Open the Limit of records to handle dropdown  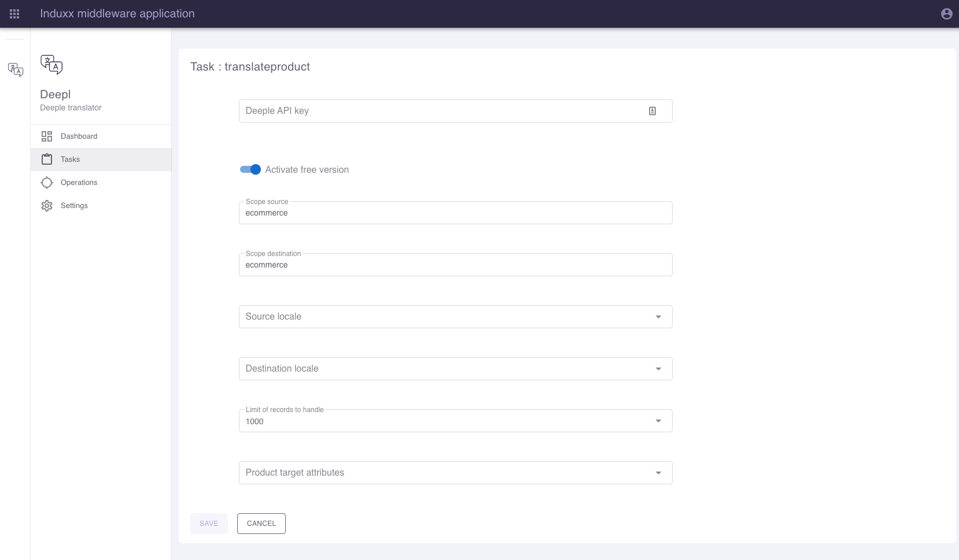pyautogui.click(x=456, y=421)
